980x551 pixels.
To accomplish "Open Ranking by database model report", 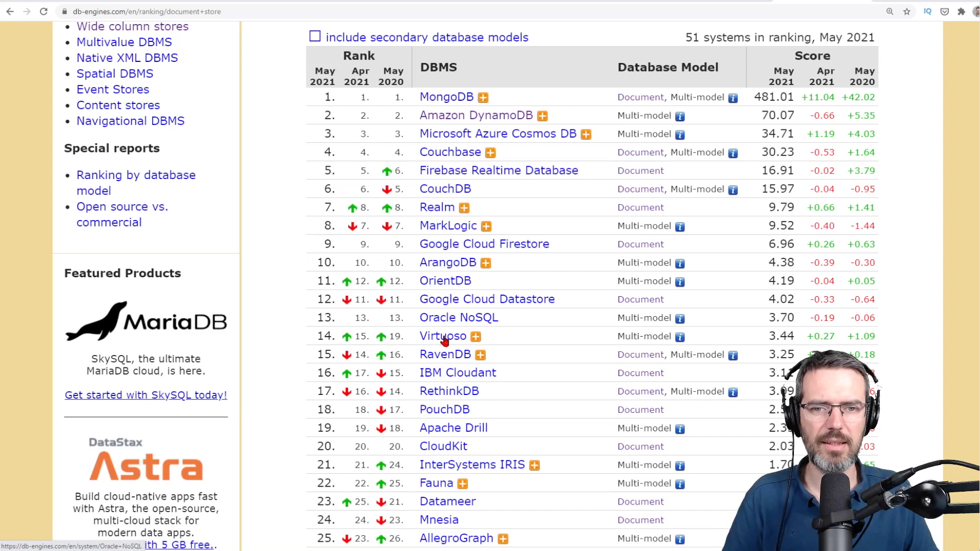I will tap(136, 183).
